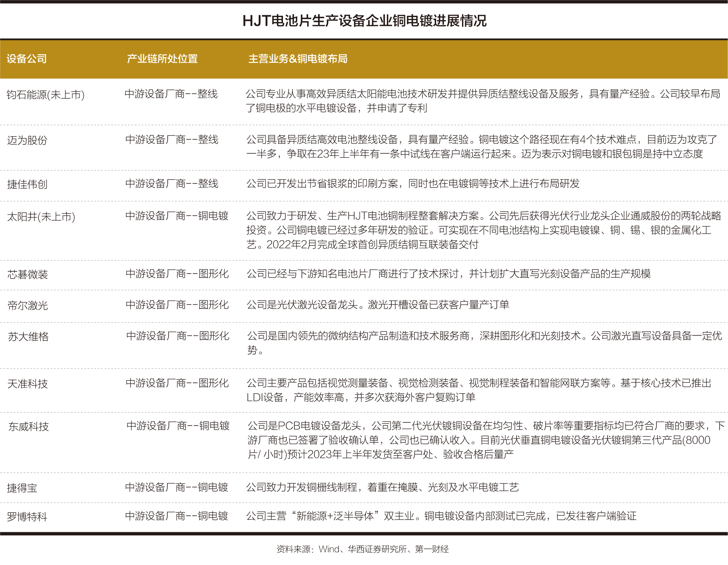The image size is (728, 565).
Task: Click the "捷佳伟创" company cell
Action: pyautogui.click(x=27, y=185)
